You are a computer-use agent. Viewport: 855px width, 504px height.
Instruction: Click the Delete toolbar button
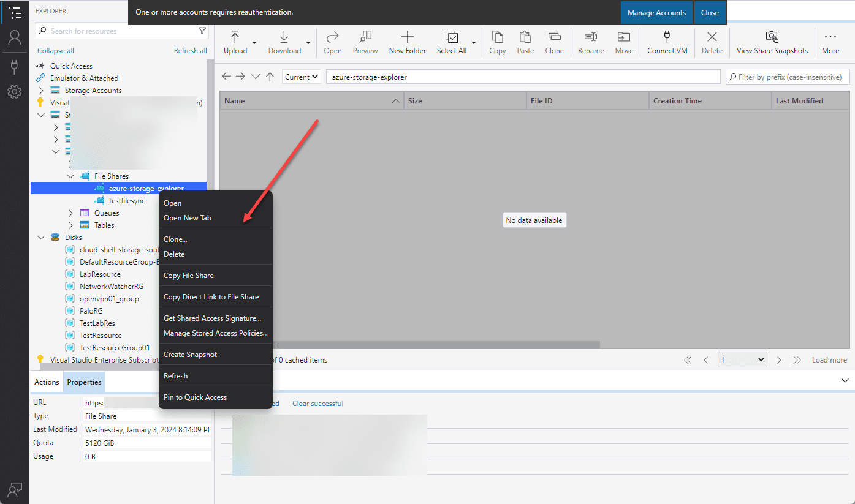tap(712, 42)
